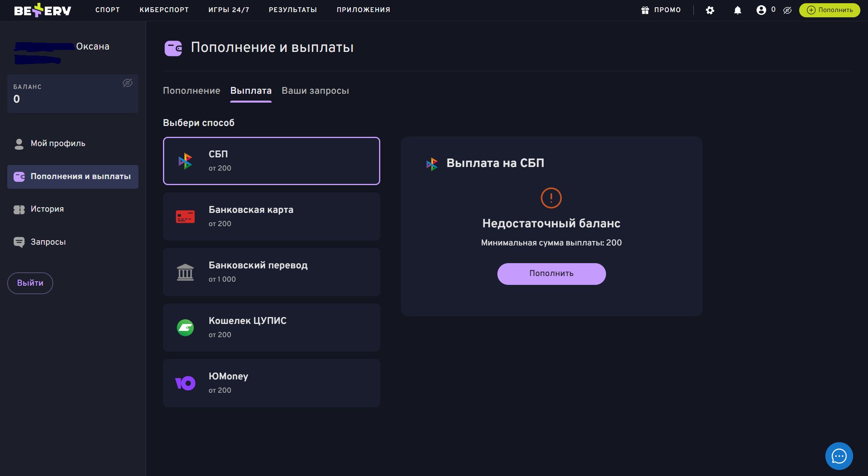This screenshot has width=868, height=476.
Task: Switch to the Пополнение tab
Action: [x=192, y=91]
